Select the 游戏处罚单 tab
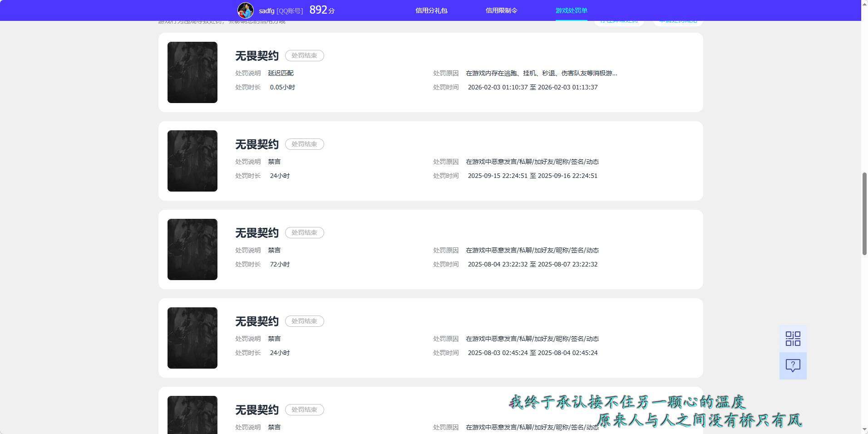The height and width of the screenshot is (434, 868). 570,10
